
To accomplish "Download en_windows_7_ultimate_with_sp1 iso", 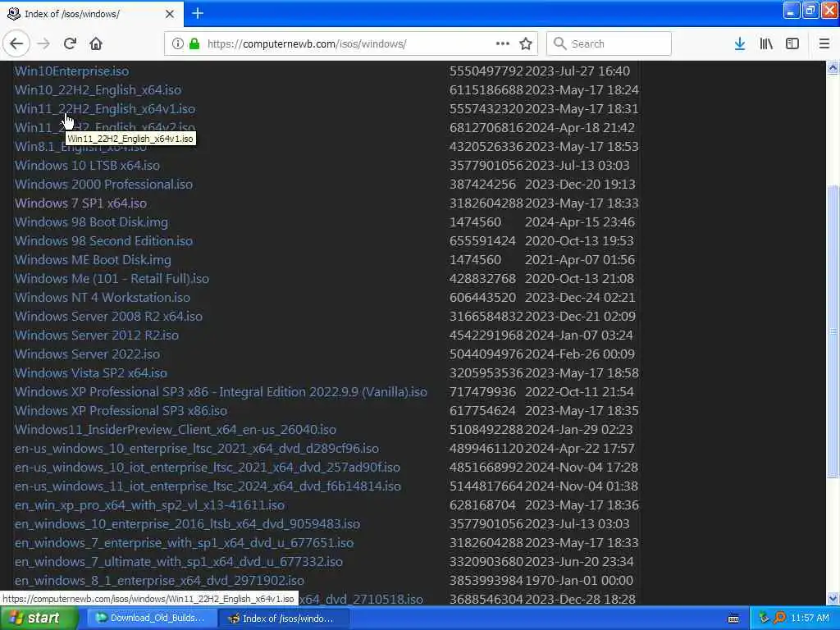I will (179, 561).
